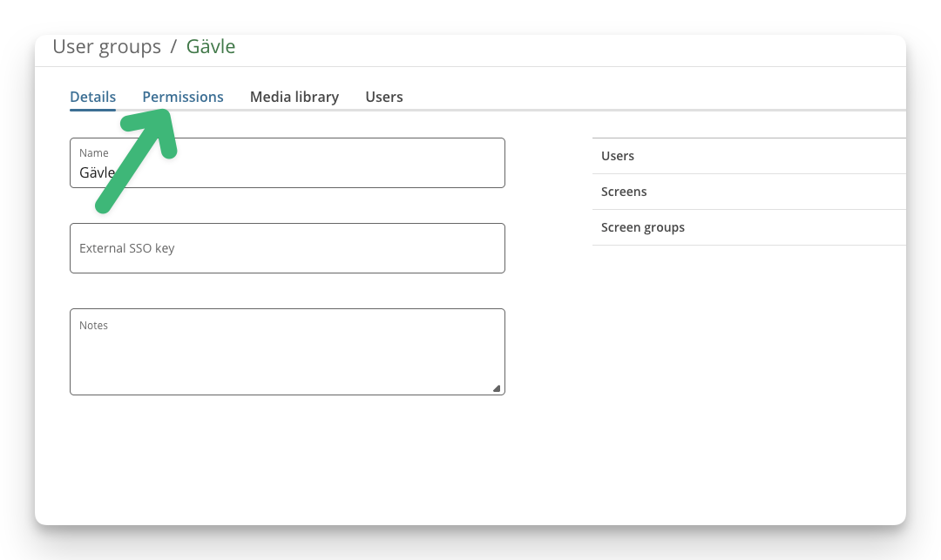Image resolution: width=941 pixels, height=560 pixels.
Task: Go back to User groups breadcrumb
Action: [107, 46]
